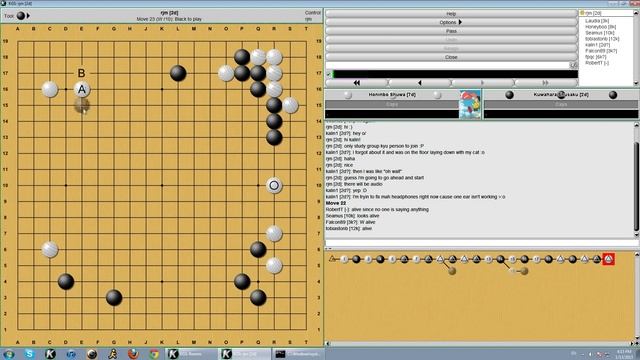Click the white comment field below the Close button
640x360 pixels.
click(x=447, y=65)
